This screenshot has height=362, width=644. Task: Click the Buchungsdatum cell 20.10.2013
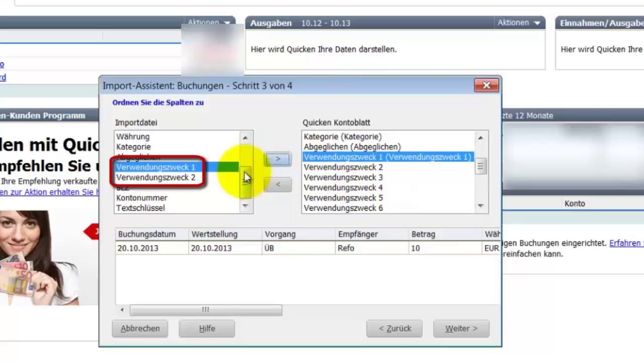point(152,248)
